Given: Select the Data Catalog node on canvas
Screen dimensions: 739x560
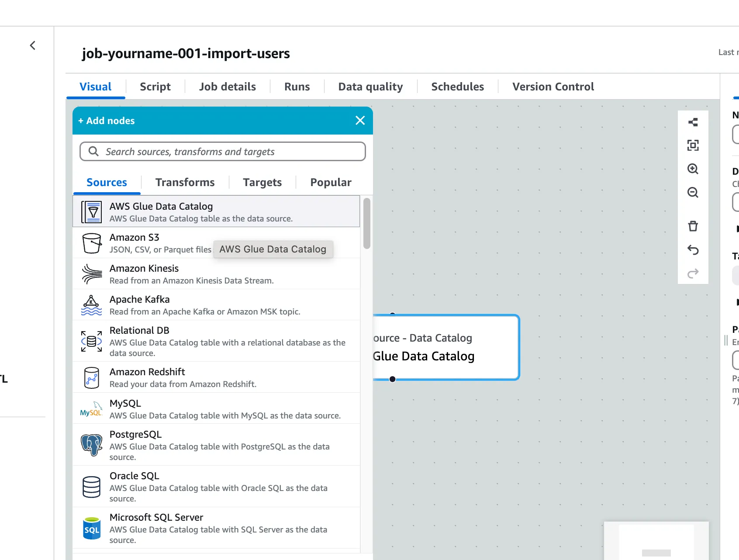Looking at the screenshot, I should pyautogui.click(x=445, y=347).
